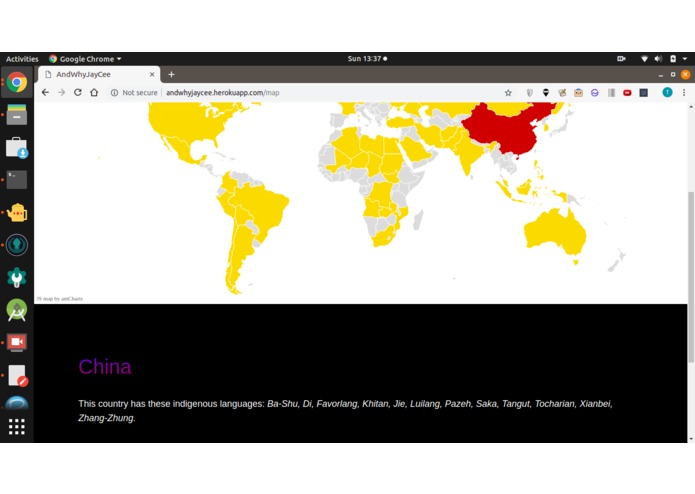This screenshot has width=695, height=494.
Task: Open the Activities overview
Action: (x=22, y=59)
